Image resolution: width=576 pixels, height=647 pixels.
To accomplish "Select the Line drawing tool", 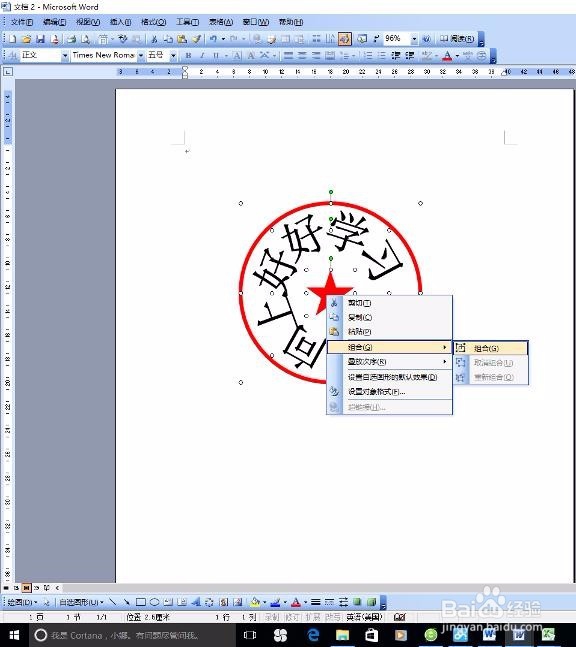I will pos(113,602).
